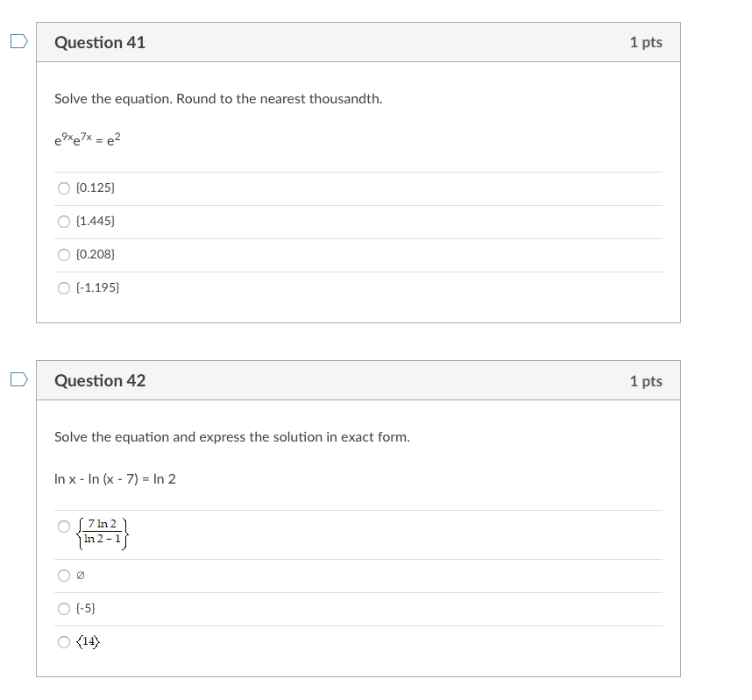Choose answer {0.208}
The width and height of the screenshot is (752, 700).
click(63, 254)
